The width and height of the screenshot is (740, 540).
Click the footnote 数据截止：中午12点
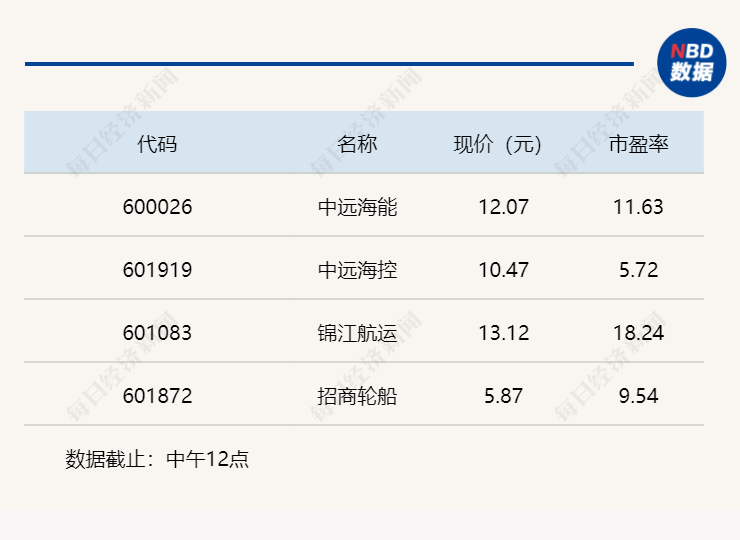coord(157,459)
